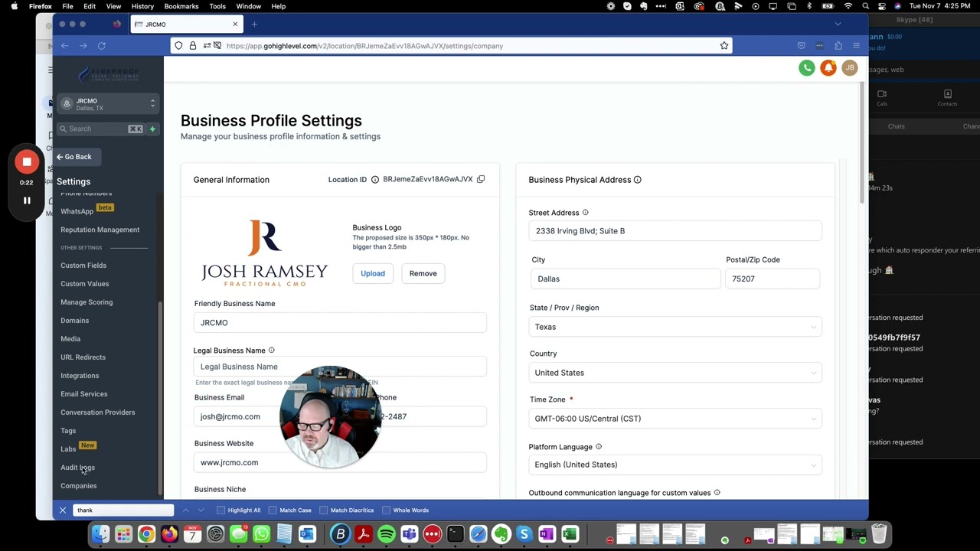The image size is (980, 551).
Task: Click the Upload logo button
Action: [373, 273]
